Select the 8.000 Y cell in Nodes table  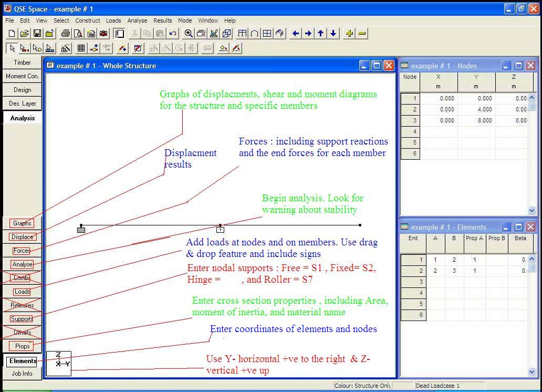tap(476, 120)
